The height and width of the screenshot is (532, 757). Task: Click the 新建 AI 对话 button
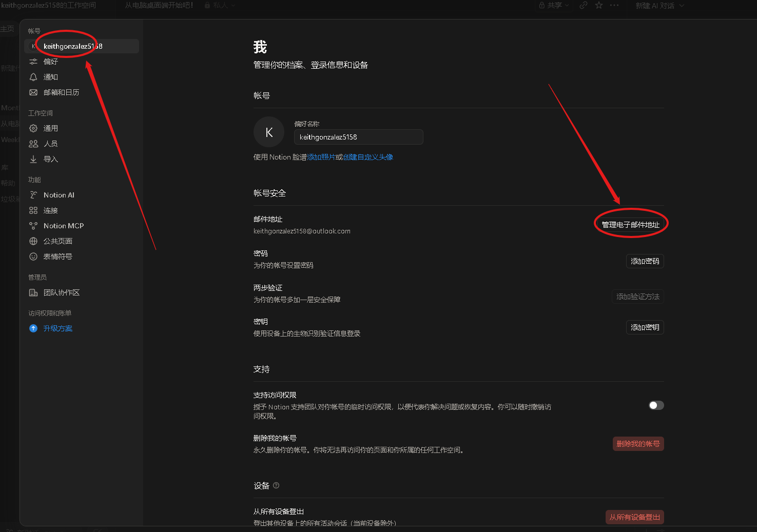click(x=655, y=6)
